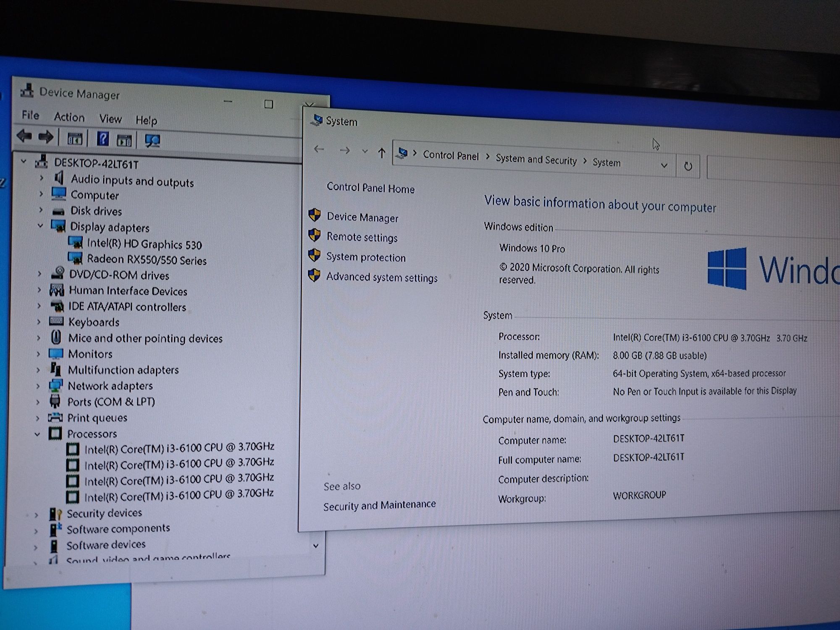Open recent locations dropdown in System window
This screenshot has width=840, height=630.
pos(365,151)
